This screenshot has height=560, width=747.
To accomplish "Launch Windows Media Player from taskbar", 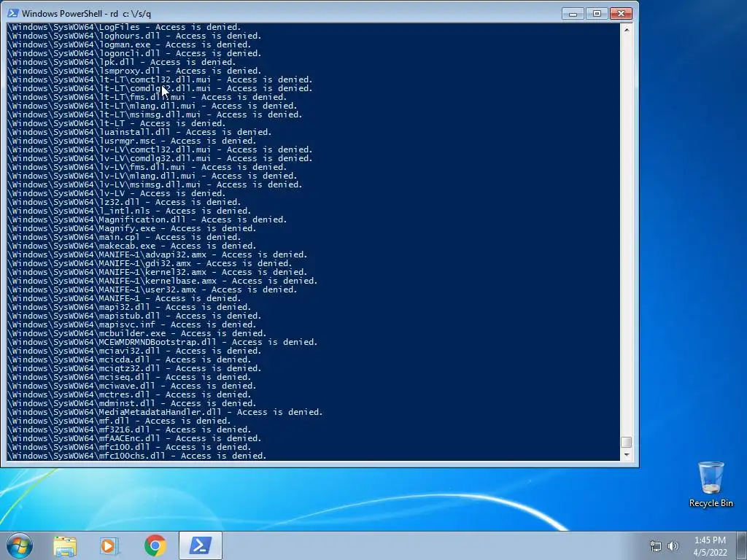I will [109, 546].
